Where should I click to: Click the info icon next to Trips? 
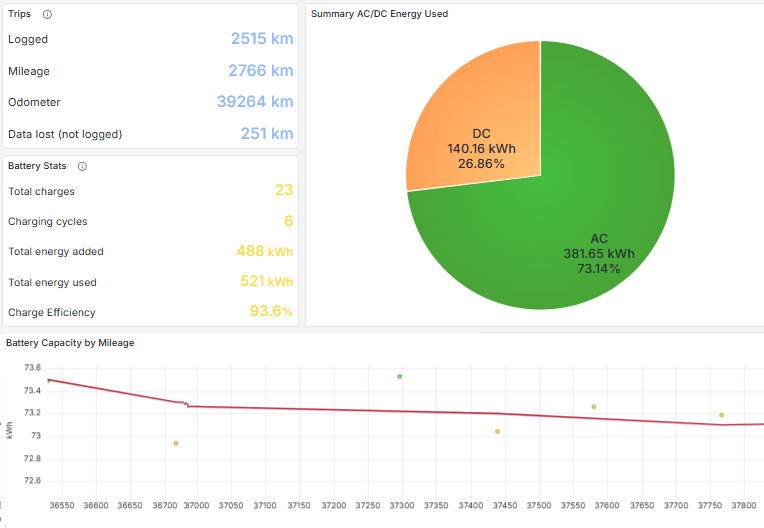pyautogui.click(x=47, y=15)
